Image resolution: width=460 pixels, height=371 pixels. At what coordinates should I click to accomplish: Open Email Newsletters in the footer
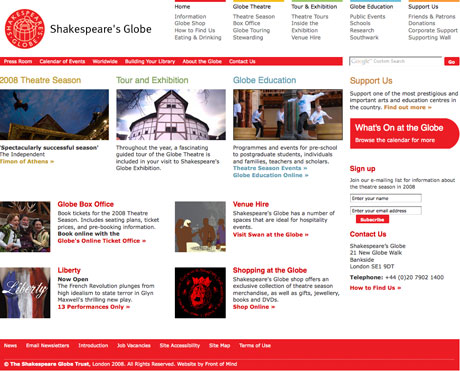coord(48,345)
